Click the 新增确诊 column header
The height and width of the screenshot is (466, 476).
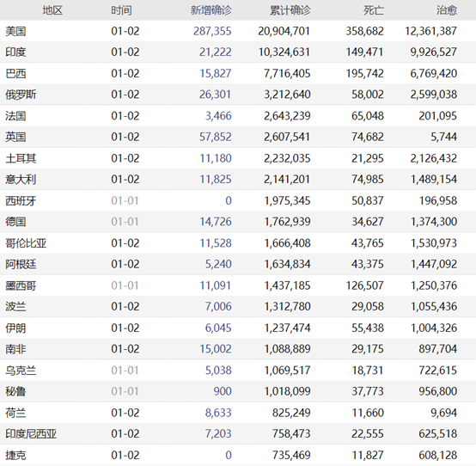[211, 10]
